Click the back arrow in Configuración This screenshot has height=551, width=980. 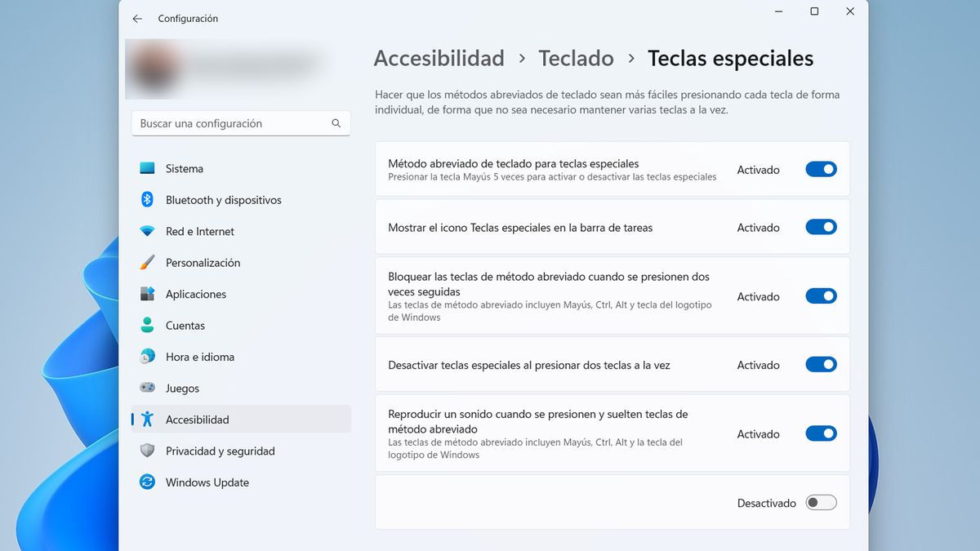coord(137,18)
